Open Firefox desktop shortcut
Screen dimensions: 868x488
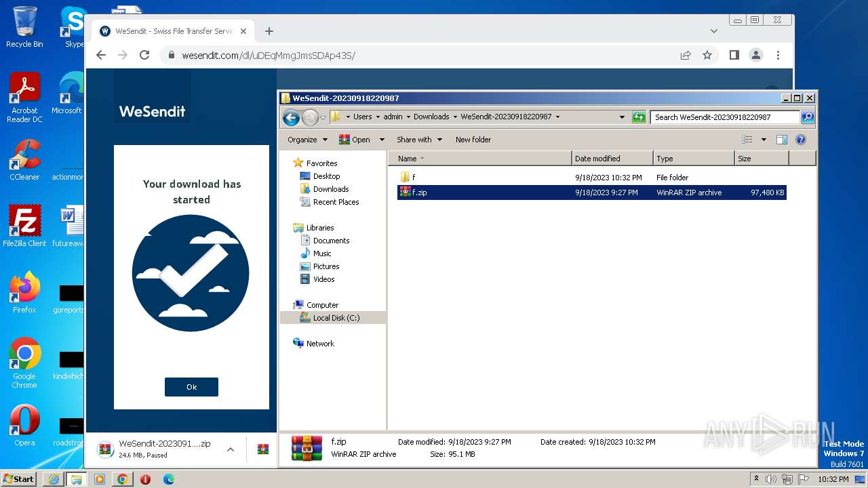[24, 293]
